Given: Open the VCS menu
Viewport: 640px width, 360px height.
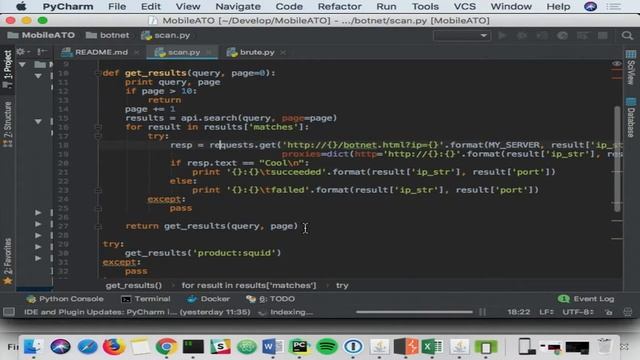Looking at the screenshot, I should coord(464,7).
